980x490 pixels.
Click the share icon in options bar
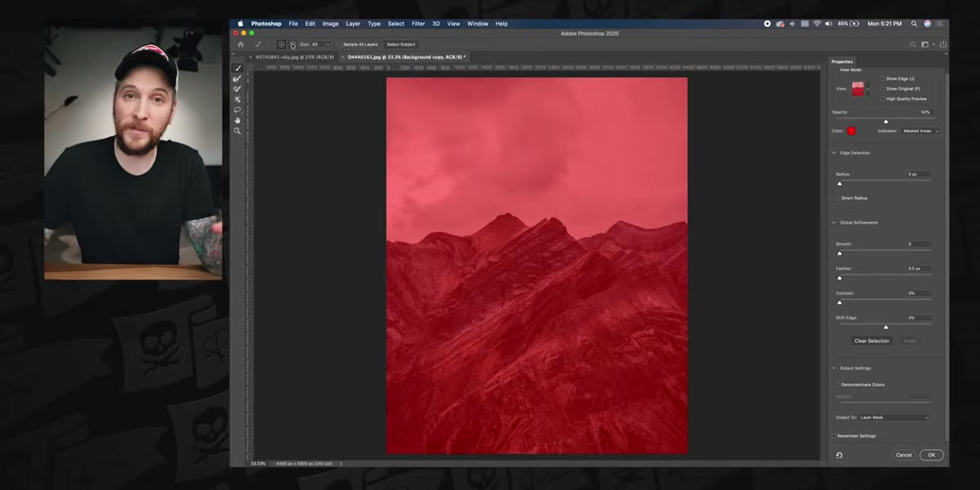[x=943, y=44]
